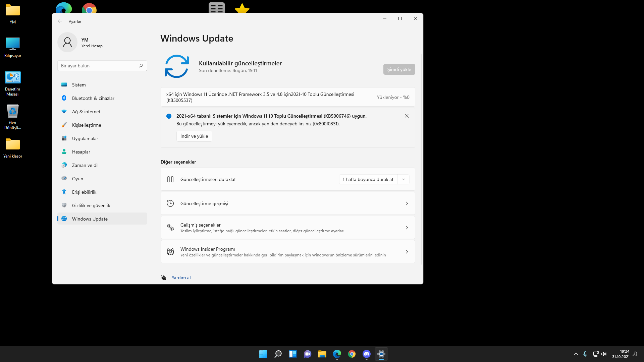Go to Zaman ve dil settings

click(x=85, y=165)
